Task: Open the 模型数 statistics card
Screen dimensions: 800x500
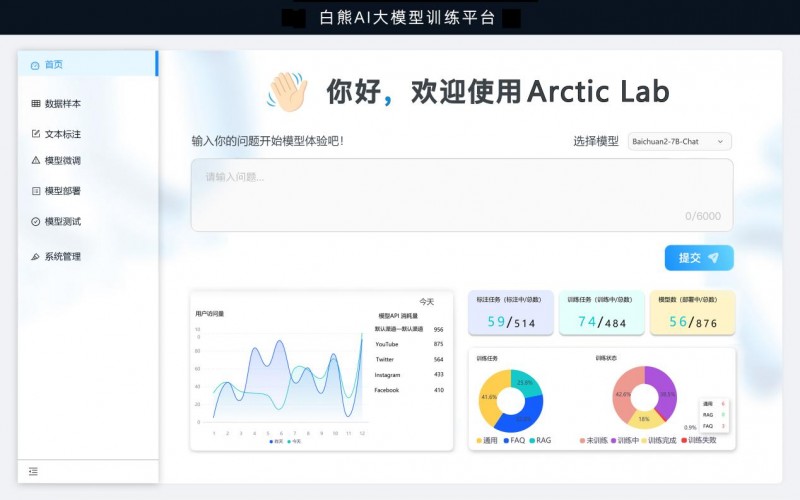Action: click(x=692, y=313)
